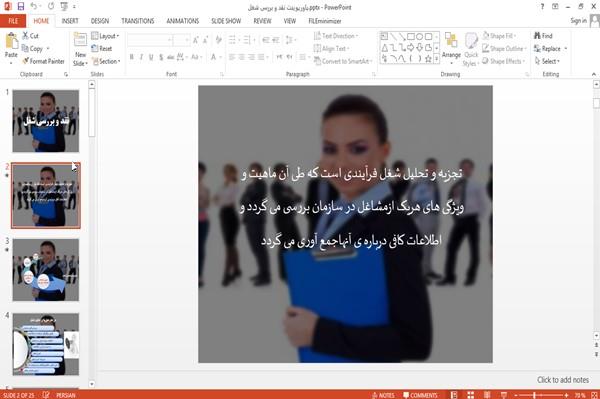Align text left
600x399 pixels.
point(232,57)
